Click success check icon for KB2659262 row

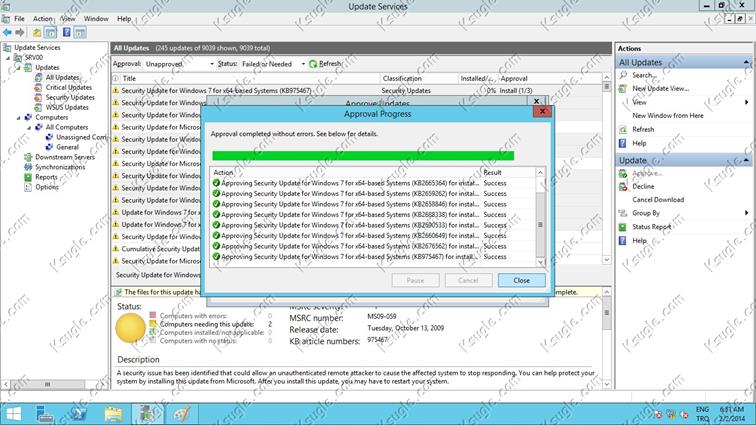(x=216, y=193)
